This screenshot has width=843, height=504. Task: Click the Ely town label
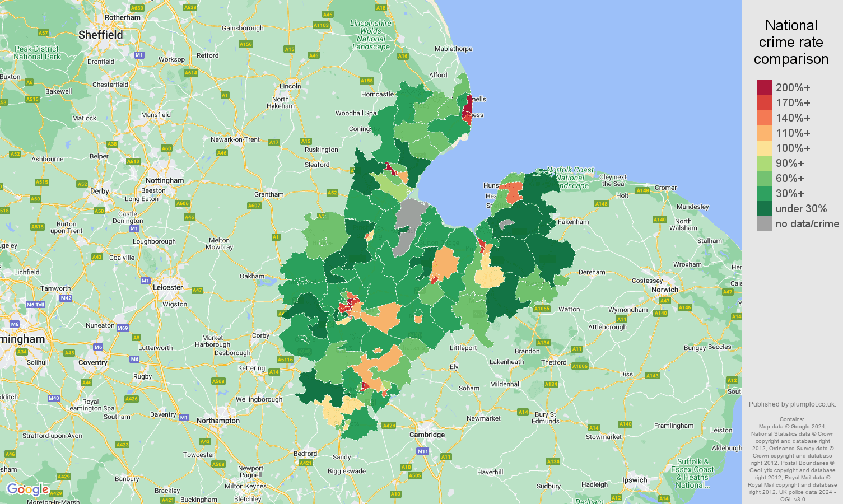(454, 367)
